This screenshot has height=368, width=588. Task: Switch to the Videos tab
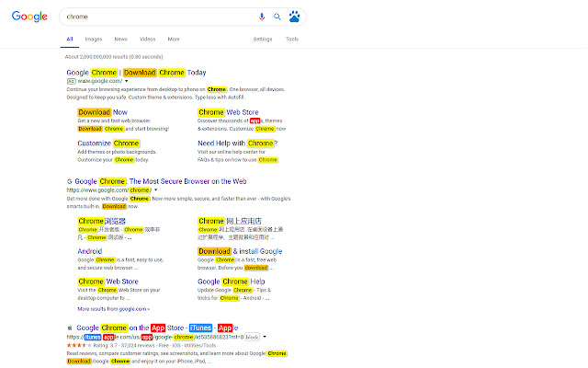pyautogui.click(x=147, y=39)
